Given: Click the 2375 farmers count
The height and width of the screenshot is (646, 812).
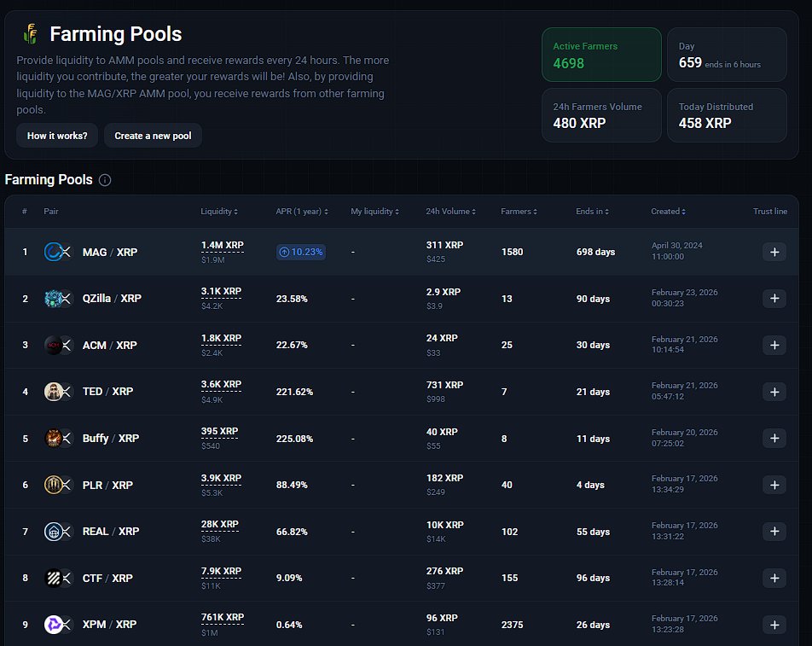Looking at the screenshot, I should click(x=512, y=625).
